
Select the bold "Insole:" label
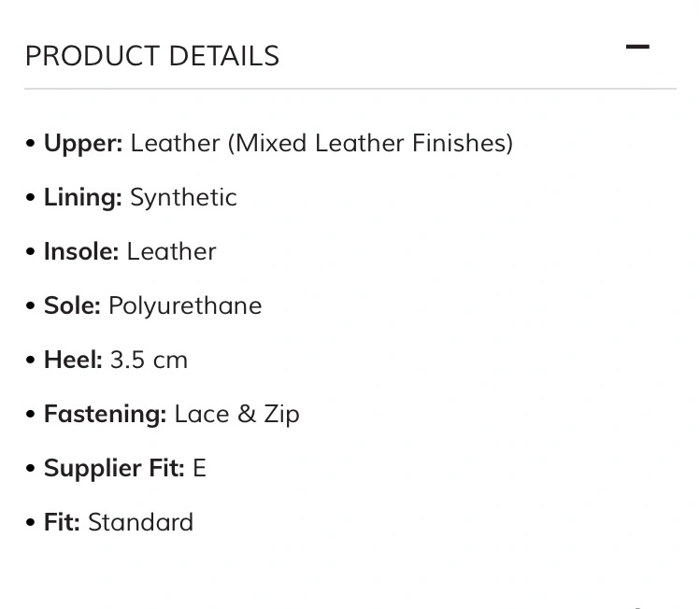pyautogui.click(x=81, y=251)
